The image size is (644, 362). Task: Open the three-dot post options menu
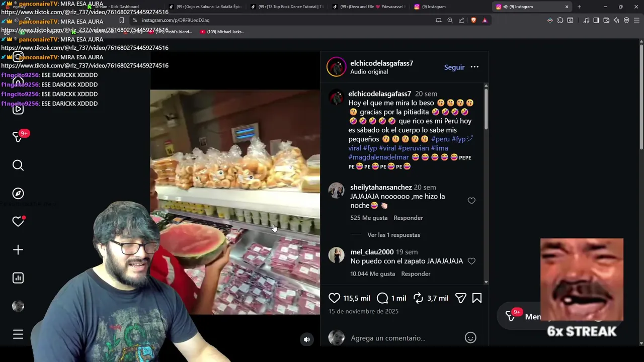click(x=474, y=67)
